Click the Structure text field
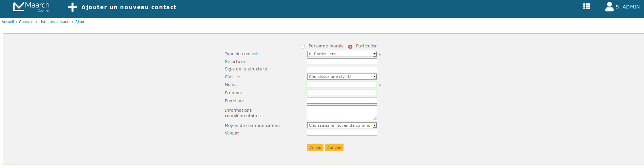Screen dimensions: 644x168 point(342,61)
